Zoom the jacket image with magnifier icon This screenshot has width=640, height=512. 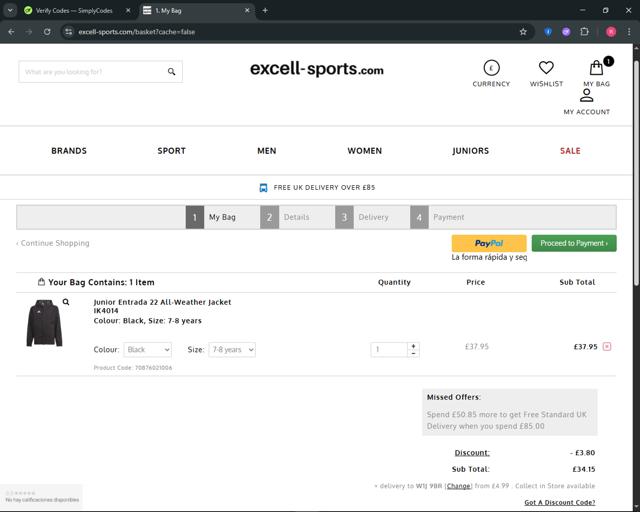tap(66, 302)
